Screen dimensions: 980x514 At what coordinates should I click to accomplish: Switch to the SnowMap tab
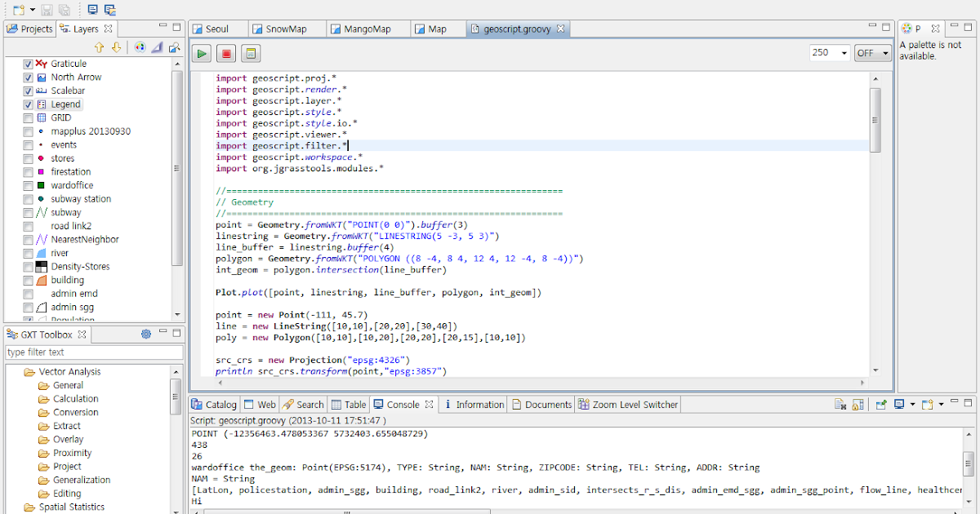coord(286,28)
